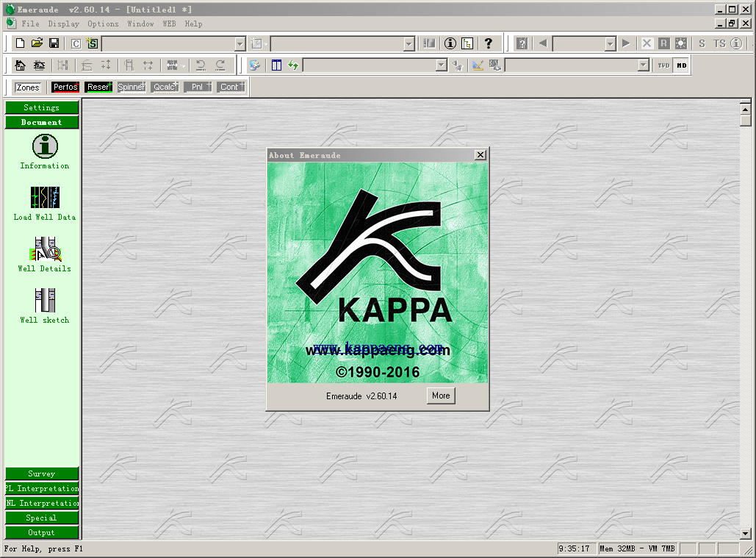The width and height of the screenshot is (756, 558).
Task: Click the sun-shaped toolbar icon
Action: 681,43
